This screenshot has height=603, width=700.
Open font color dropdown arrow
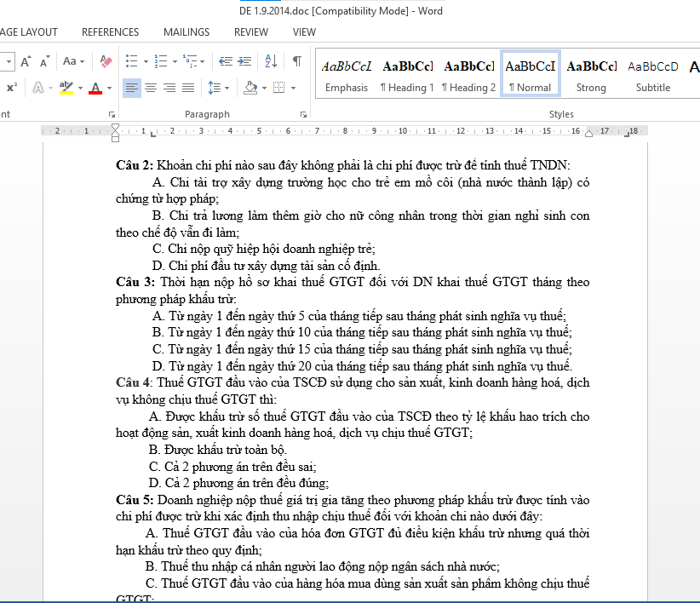[x=109, y=88]
